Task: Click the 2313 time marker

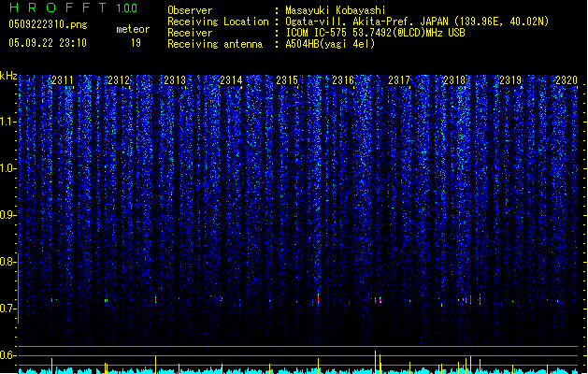Action: coord(175,80)
